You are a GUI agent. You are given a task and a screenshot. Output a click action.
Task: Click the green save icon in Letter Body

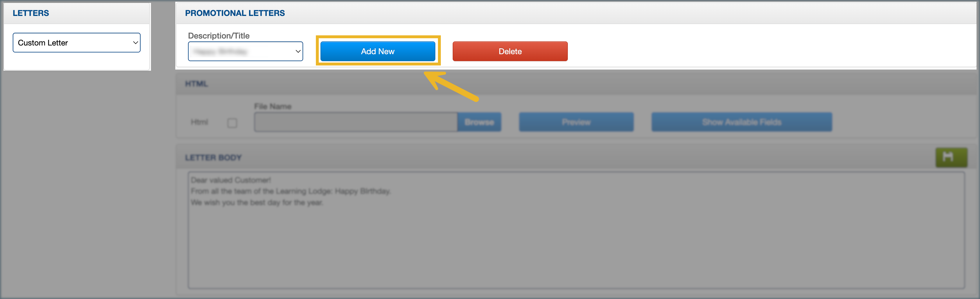point(951,157)
